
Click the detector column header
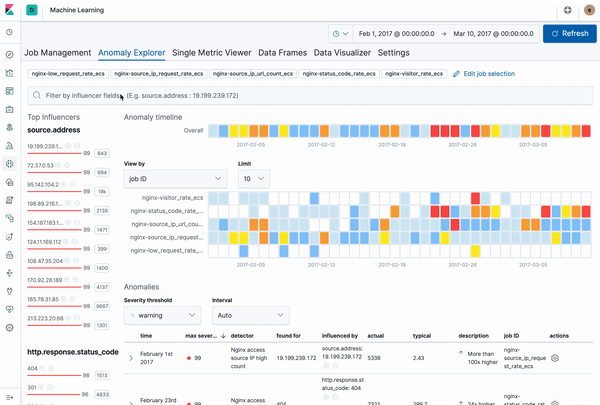242,336
